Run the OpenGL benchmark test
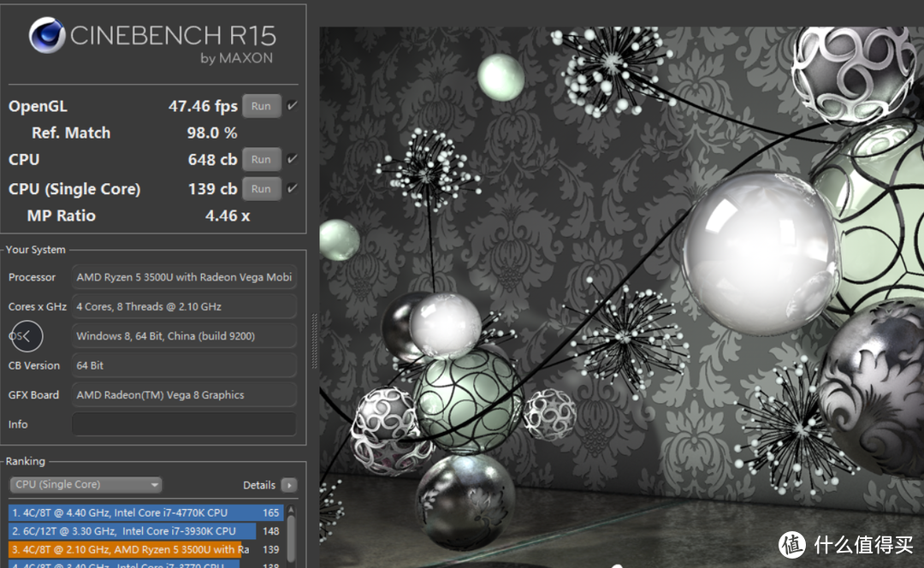 click(x=261, y=106)
